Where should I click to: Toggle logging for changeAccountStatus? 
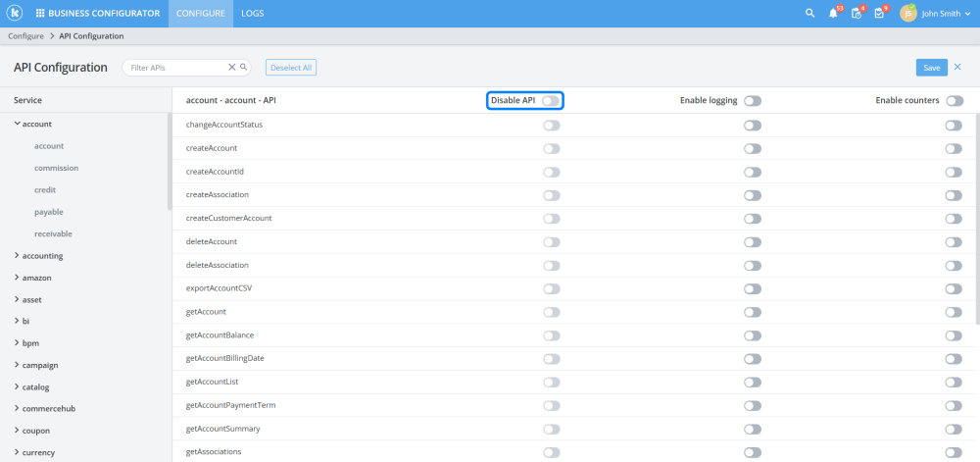click(753, 126)
